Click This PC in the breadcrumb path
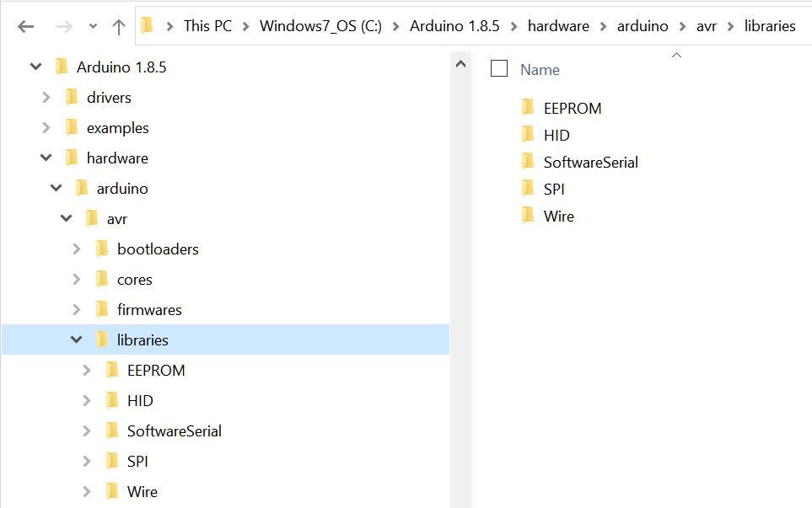This screenshot has width=812, height=508. point(207,26)
